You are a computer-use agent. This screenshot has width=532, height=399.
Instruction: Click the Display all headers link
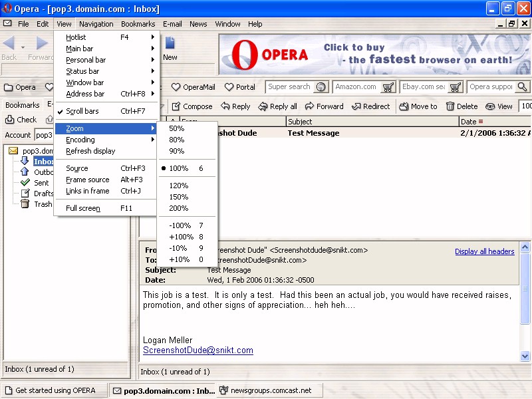485,251
